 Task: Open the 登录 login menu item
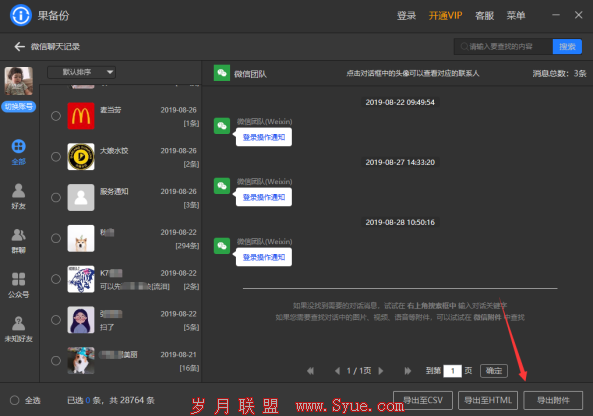pyautogui.click(x=407, y=16)
